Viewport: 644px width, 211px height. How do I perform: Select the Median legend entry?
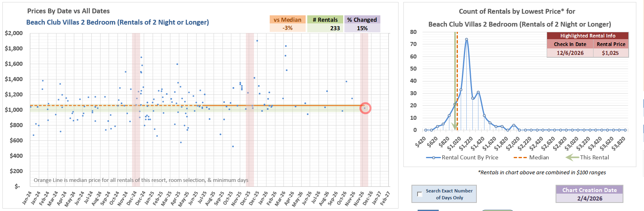pyautogui.click(x=531, y=157)
